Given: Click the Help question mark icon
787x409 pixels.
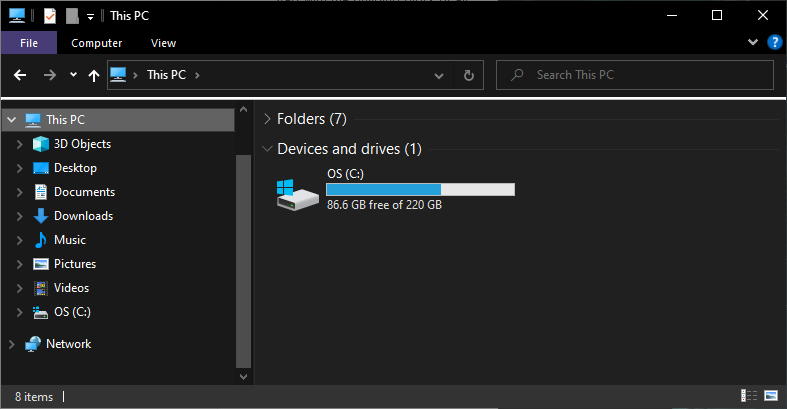Looking at the screenshot, I should [x=774, y=43].
